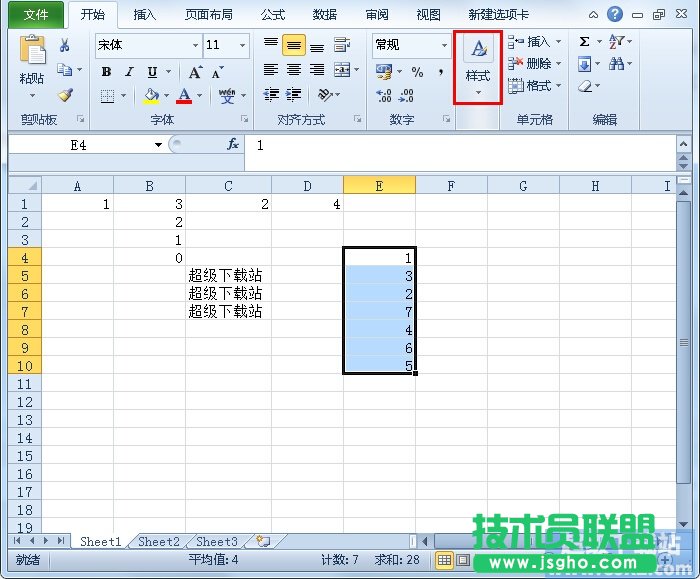Click 格式 format cells button
Image resolution: width=700 pixels, height=579 pixels.
534,85
